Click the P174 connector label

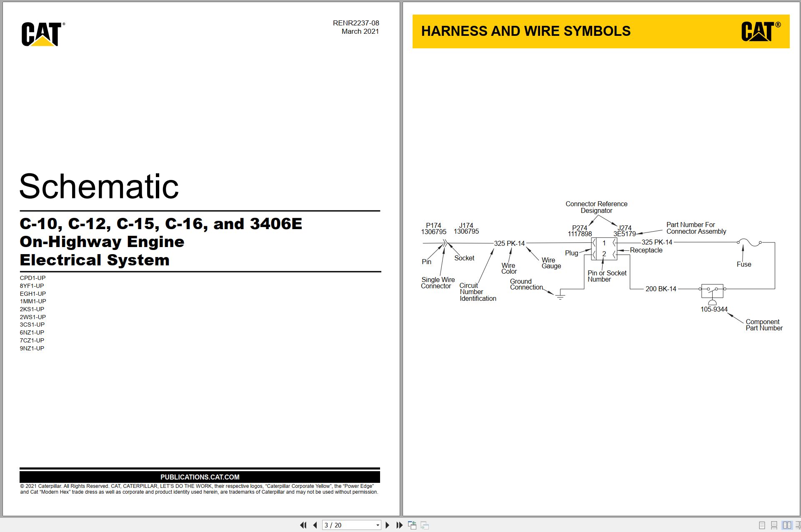coord(433,225)
